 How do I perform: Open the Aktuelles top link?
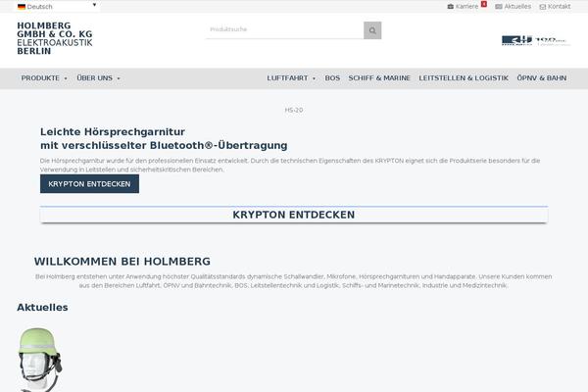[513, 7]
